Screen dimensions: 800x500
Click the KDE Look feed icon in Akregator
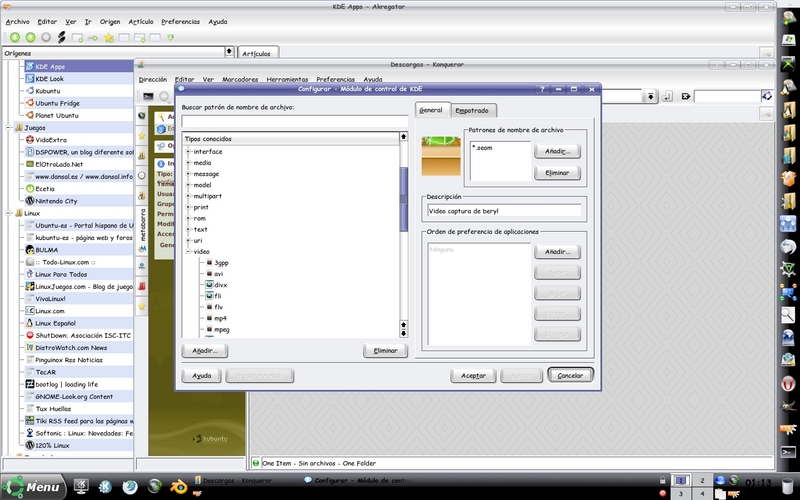point(30,79)
